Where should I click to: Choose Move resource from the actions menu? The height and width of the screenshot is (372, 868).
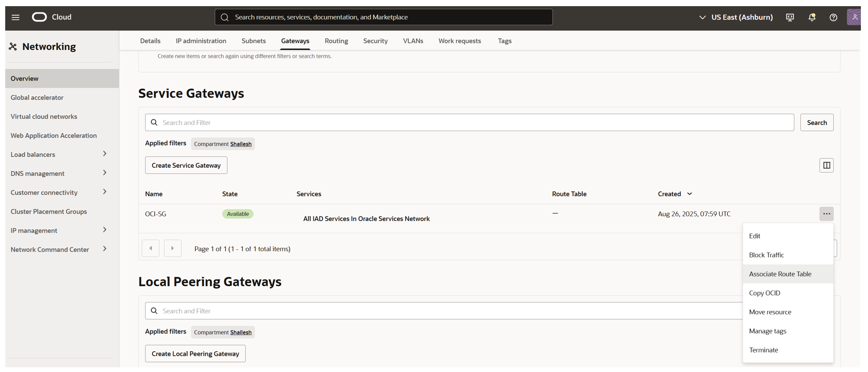(788, 312)
